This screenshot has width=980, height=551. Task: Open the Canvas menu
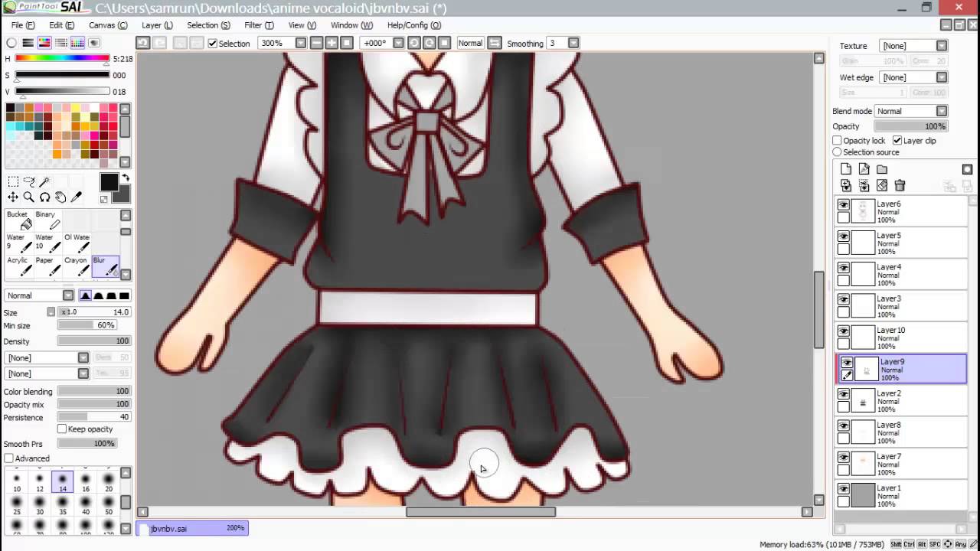[x=108, y=25]
